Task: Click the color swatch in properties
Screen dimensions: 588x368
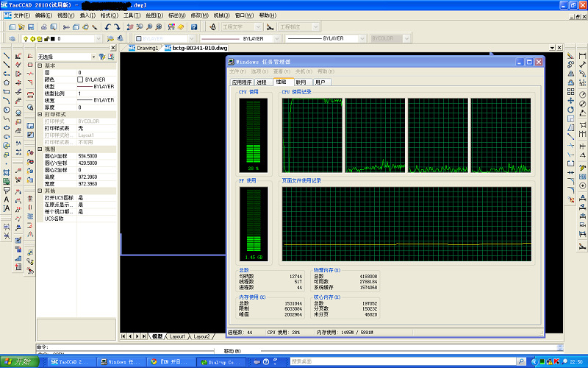Action: 80,79
